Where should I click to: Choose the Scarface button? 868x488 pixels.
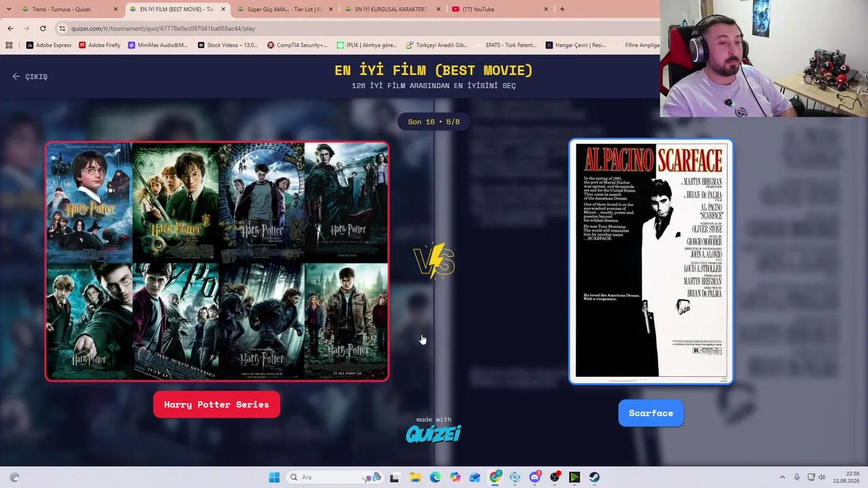[x=651, y=413]
